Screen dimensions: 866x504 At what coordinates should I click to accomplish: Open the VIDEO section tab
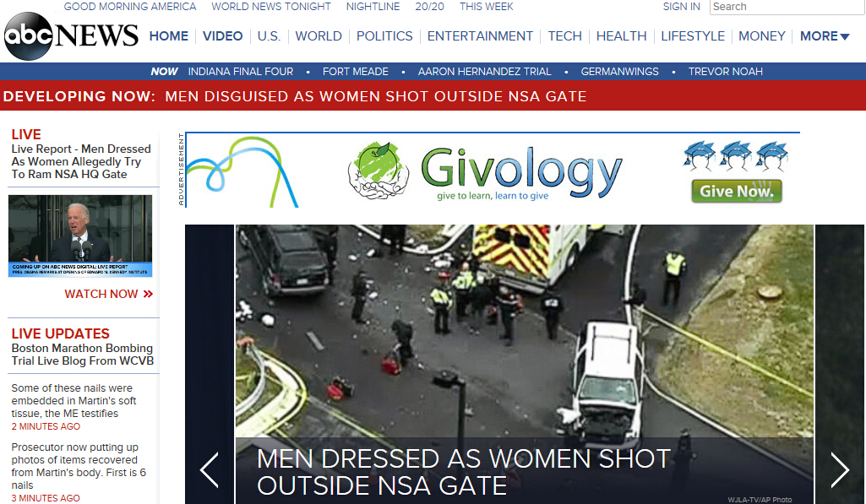coord(223,36)
